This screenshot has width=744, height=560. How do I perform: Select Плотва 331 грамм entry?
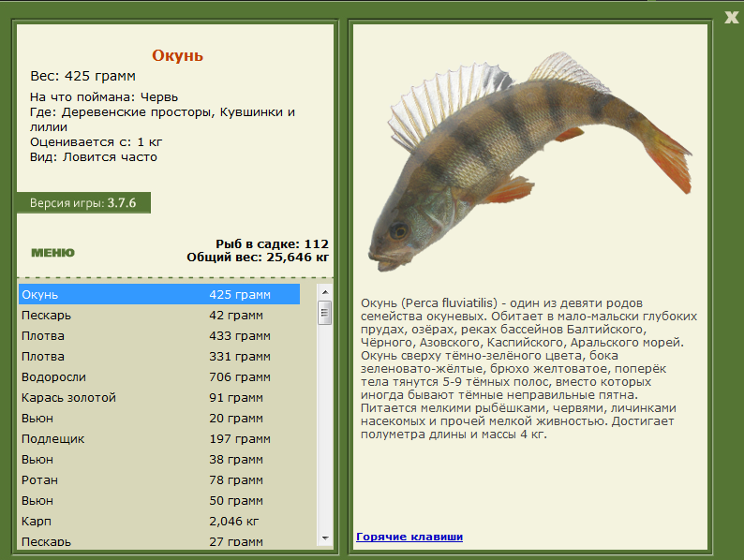(159, 356)
